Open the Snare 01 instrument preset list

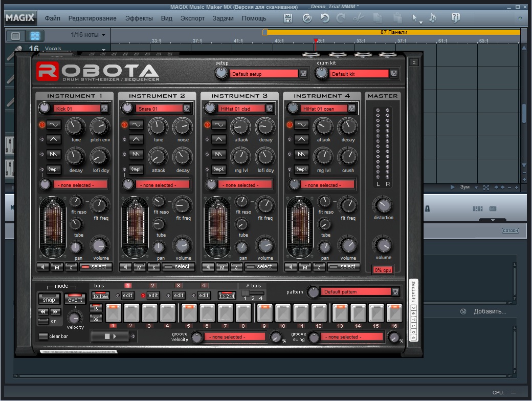(x=159, y=109)
